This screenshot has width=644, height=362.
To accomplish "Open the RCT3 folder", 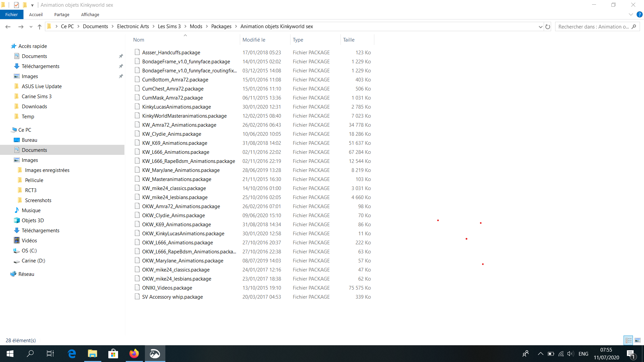I will coord(31,190).
